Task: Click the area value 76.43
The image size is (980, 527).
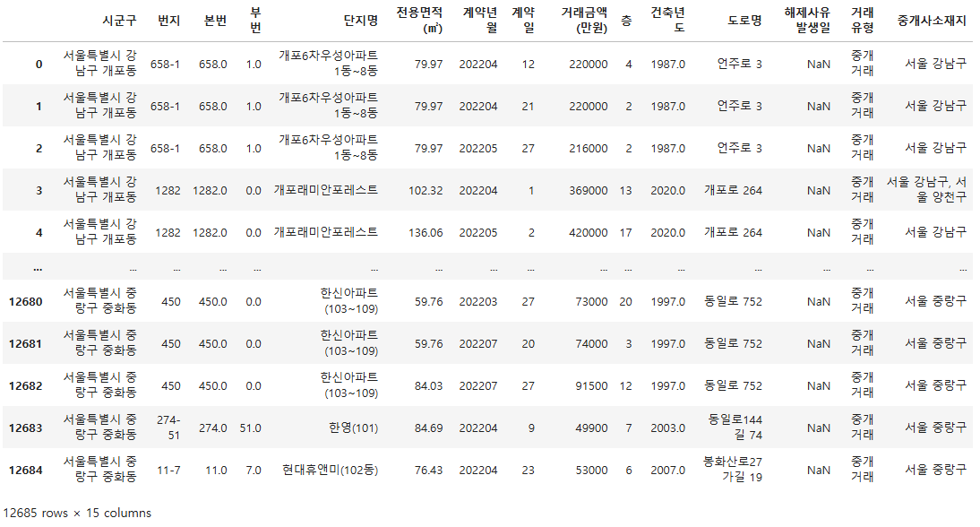Action: pyautogui.click(x=429, y=471)
